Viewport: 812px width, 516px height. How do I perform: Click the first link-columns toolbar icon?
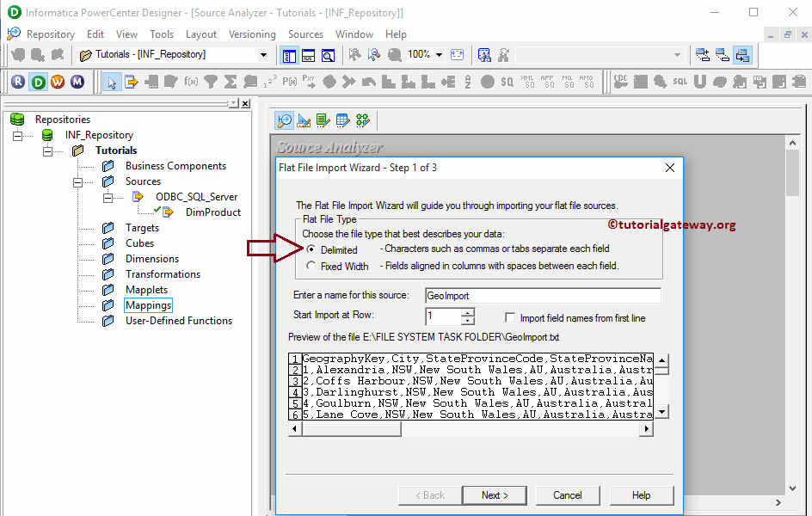(x=703, y=55)
